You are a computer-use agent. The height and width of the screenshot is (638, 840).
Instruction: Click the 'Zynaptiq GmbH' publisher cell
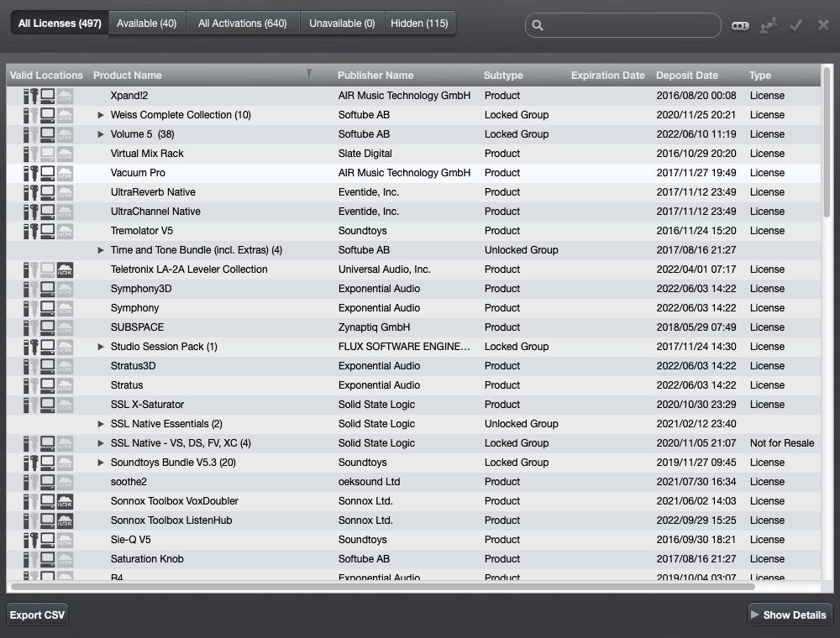click(374, 327)
